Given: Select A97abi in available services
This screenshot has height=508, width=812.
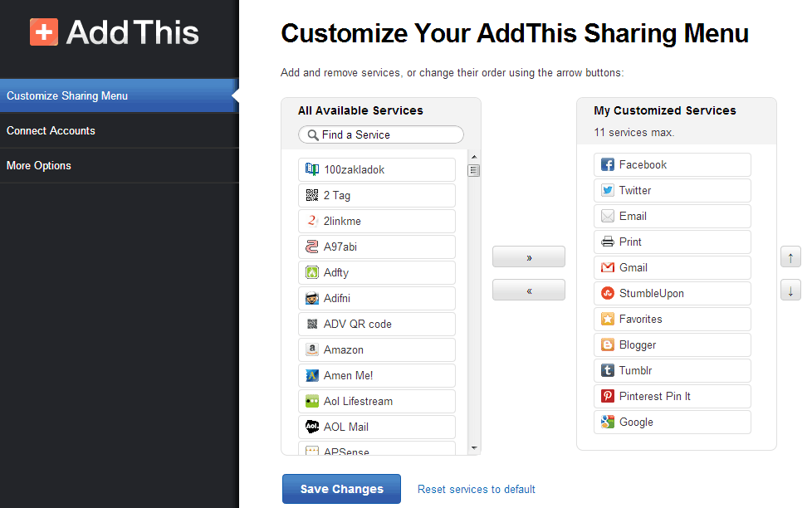Looking at the screenshot, I should (x=377, y=247).
